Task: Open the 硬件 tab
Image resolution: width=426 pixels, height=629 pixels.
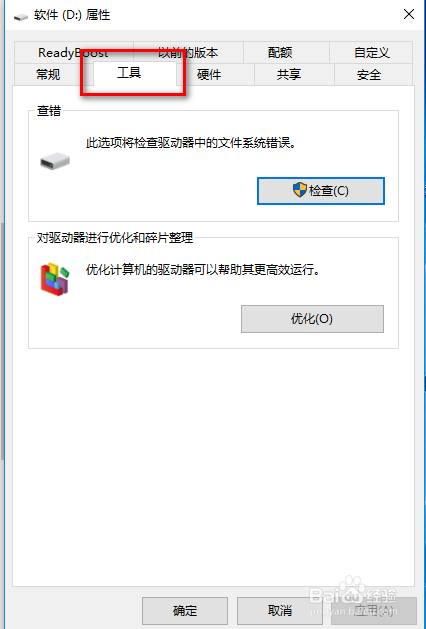Action: tap(209, 75)
